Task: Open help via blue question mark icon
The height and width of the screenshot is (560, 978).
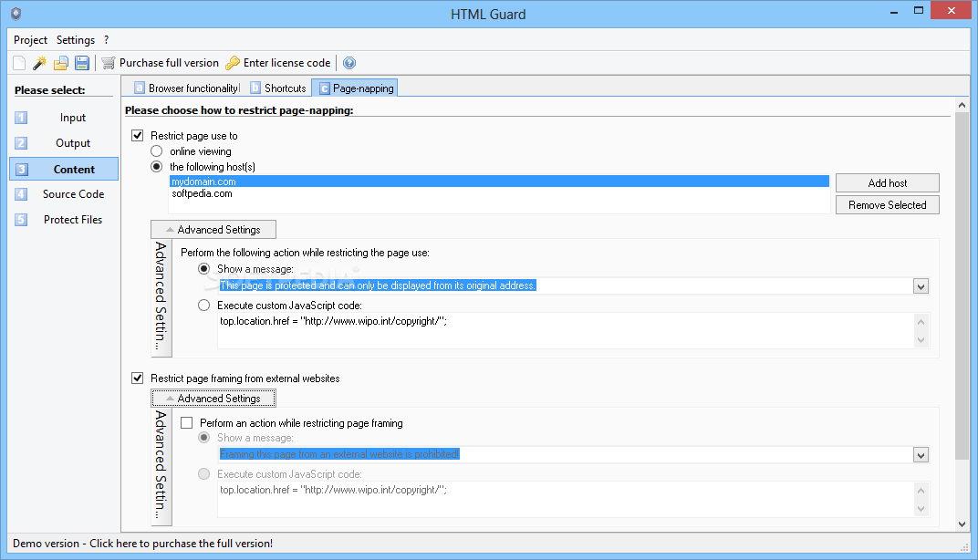Action: click(349, 63)
